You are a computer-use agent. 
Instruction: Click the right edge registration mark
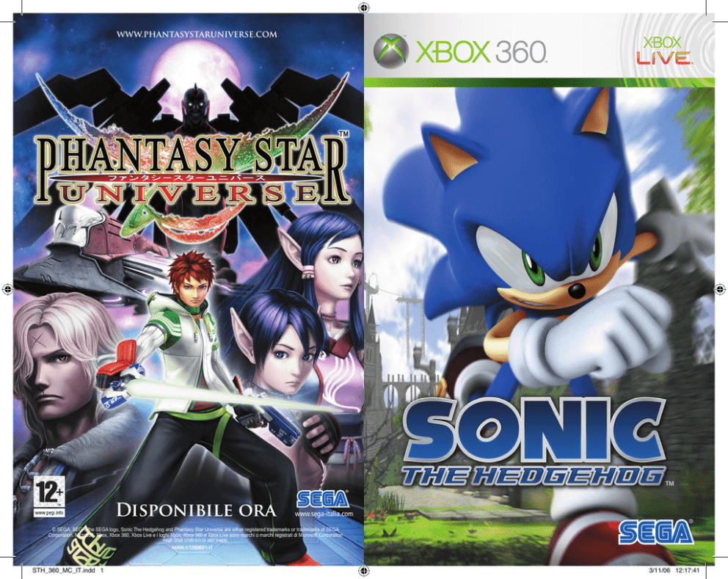[x=720, y=289]
